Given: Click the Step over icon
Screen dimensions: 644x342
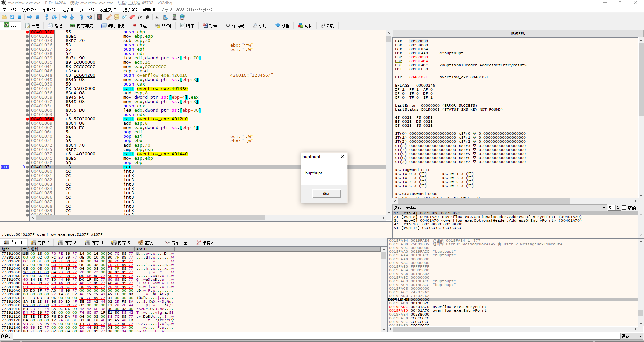Looking at the screenshot, I should pyautogui.click(x=55, y=17).
